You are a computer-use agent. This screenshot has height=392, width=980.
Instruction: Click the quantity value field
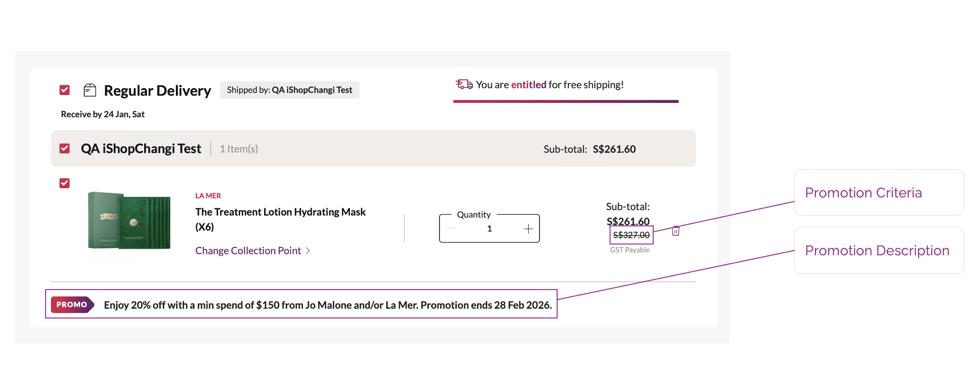[490, 229]
